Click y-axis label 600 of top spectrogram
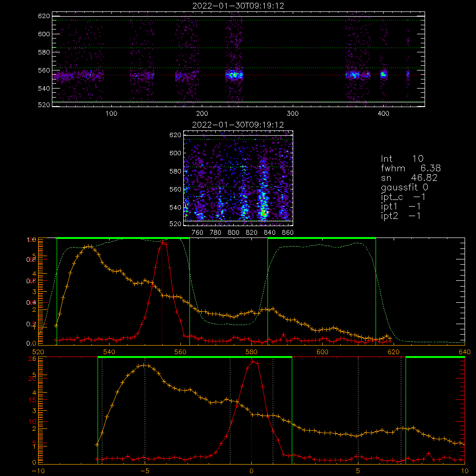 44,34
